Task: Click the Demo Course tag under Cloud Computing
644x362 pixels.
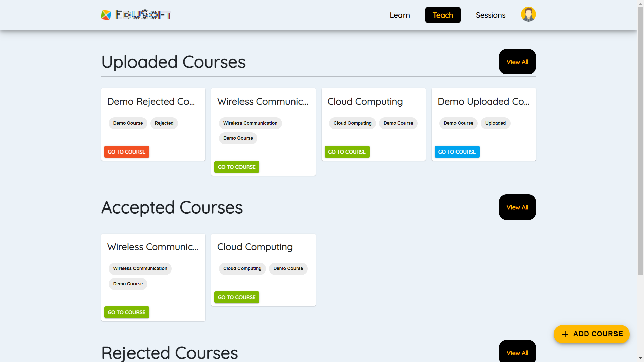Action: pos(398,123)
